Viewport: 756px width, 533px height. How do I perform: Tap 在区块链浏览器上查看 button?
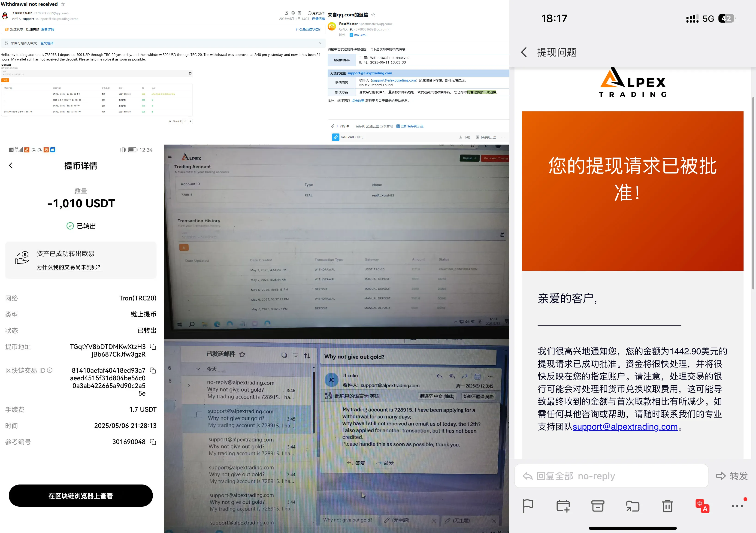tap(81, 496)
